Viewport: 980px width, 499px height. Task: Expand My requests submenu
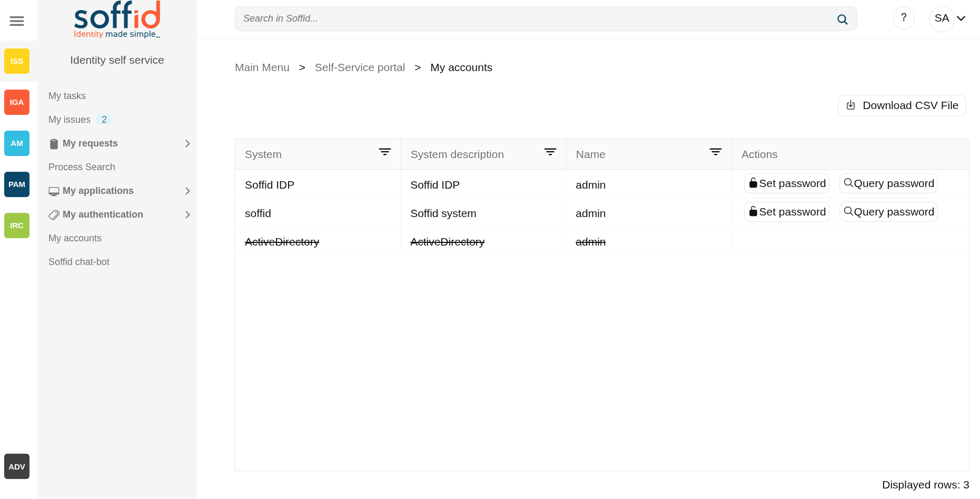(187, 144)
